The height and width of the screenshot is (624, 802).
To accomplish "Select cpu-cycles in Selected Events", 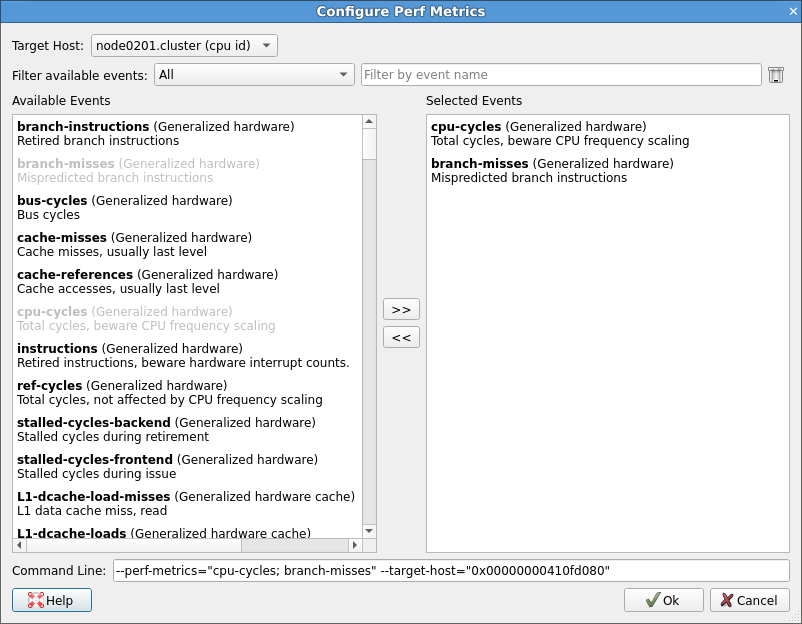I will click(464, 127).
